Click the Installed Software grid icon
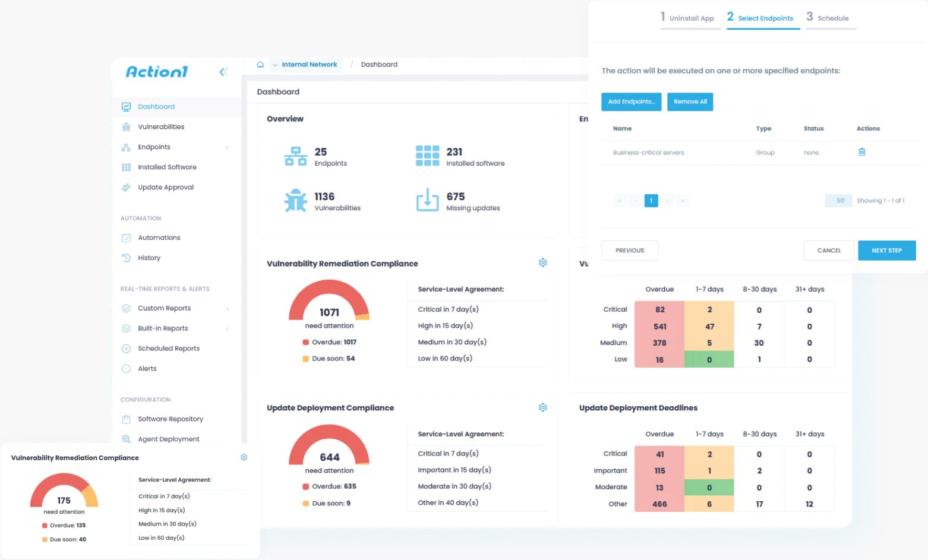 [126, 167]
